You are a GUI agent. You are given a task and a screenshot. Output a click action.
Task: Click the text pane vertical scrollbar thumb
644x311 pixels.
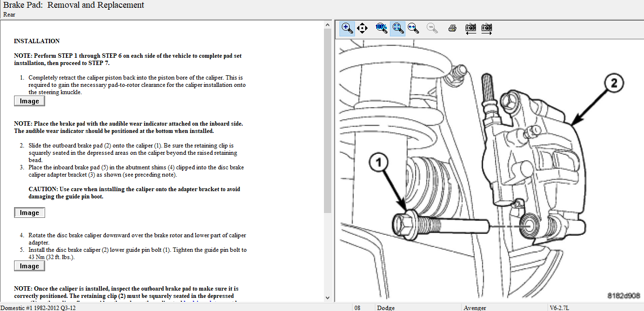[327, 121]
